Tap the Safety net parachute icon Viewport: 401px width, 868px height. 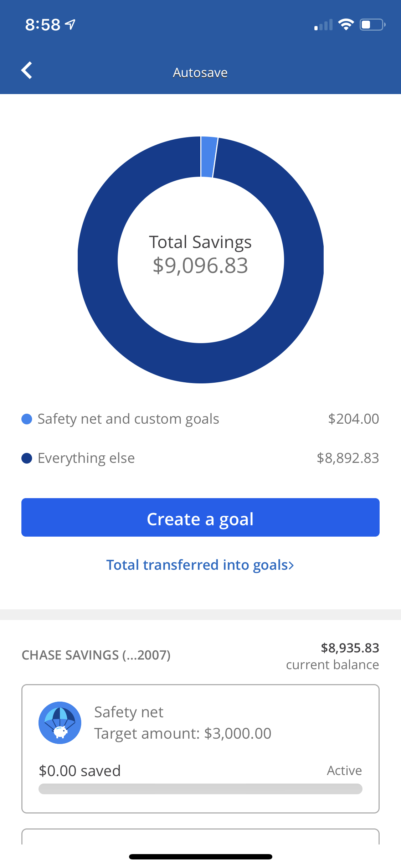(x=60, y=723)
